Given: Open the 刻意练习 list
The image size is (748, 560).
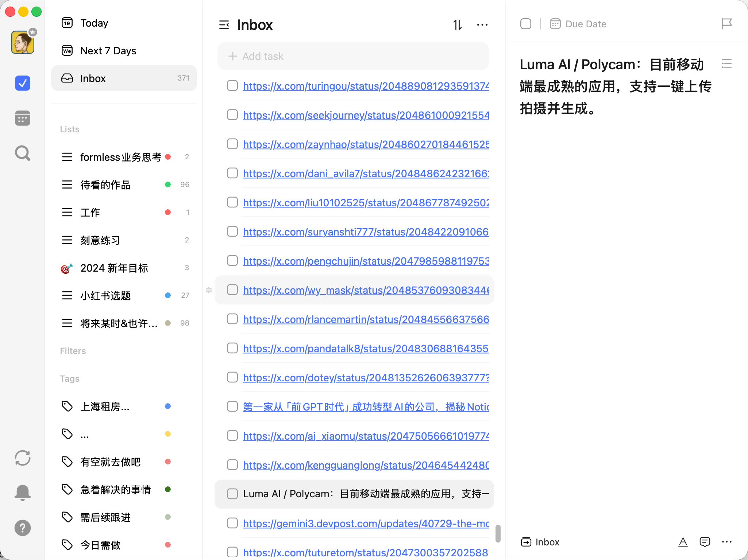Looking at the screenshot, I should pos(124,240).
